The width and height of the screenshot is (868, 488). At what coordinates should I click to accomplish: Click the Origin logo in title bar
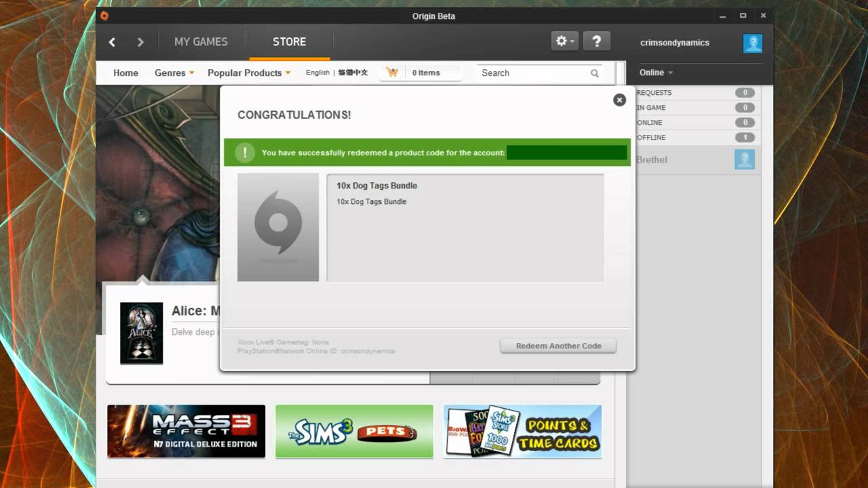tap(104, 16)
